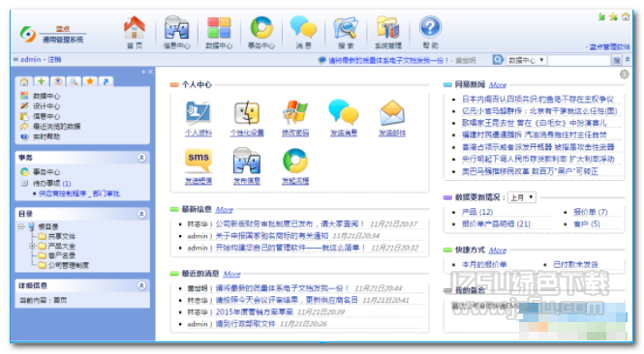Select the 共享文件 folder in tree
The height and width of the screenshot is (354, 644).
(62, 236)
